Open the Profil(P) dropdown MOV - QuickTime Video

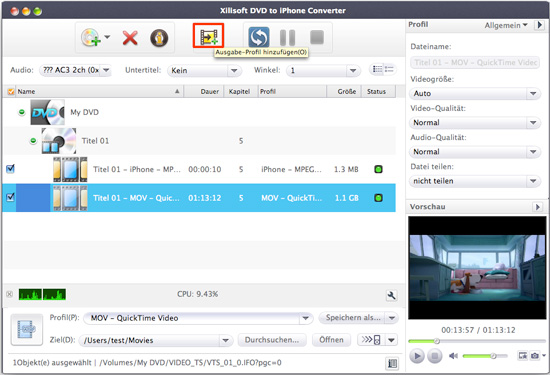click(x=198, y=318)
